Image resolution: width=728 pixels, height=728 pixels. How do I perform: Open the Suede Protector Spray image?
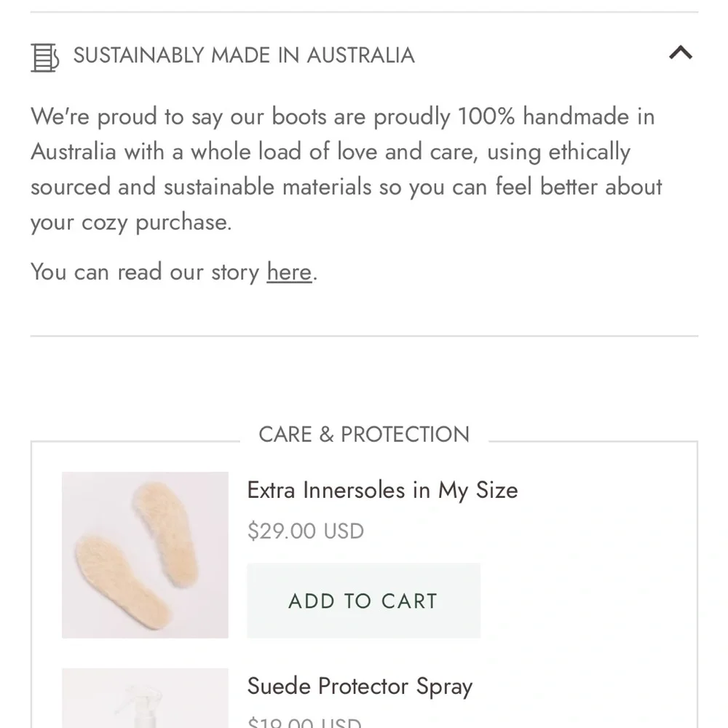tap(145, 699)
